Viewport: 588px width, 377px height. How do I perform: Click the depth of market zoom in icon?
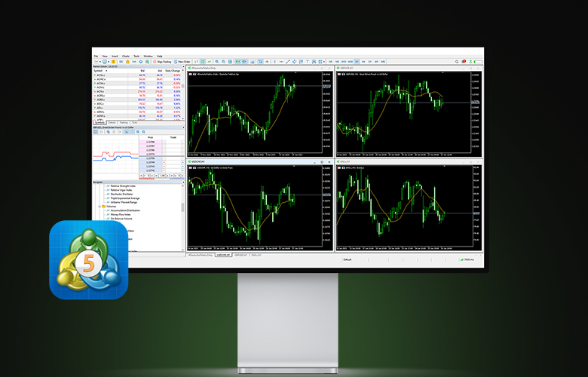point(138,132)
